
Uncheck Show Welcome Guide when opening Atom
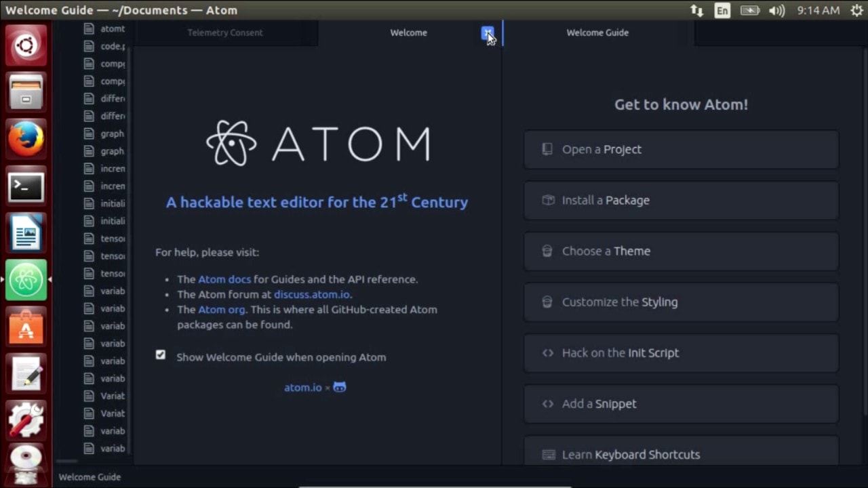[160, 354]
